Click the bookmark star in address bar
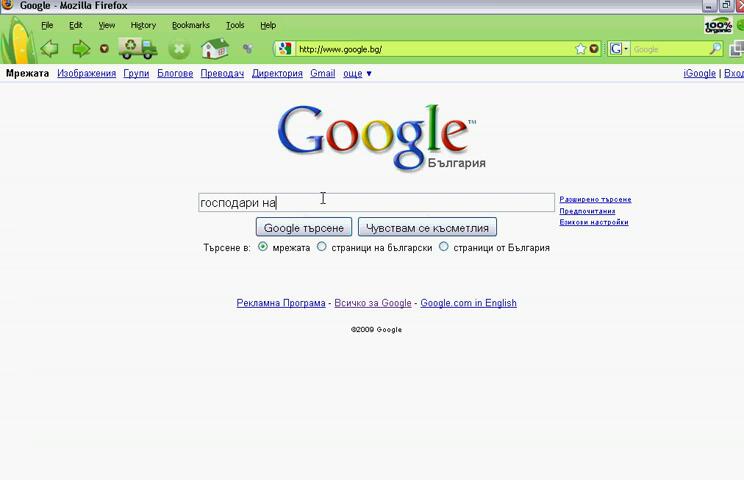Viewport: 744px width, 480px height. click(580, 48)
